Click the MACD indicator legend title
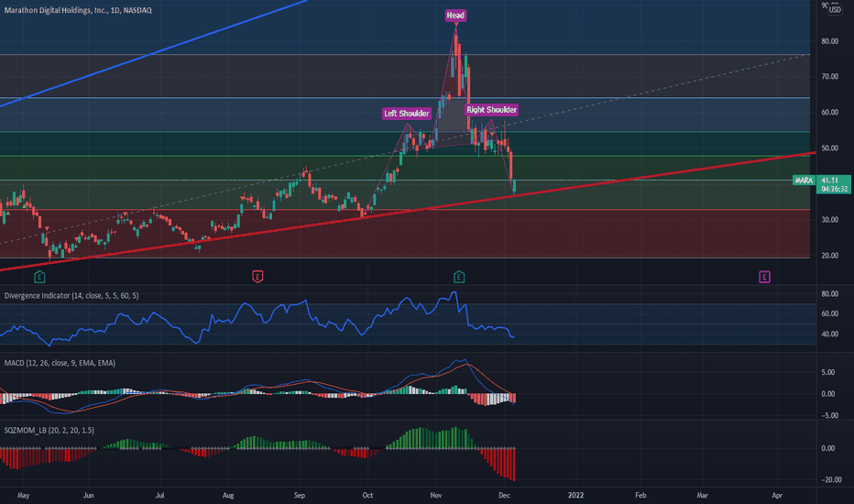This screenshot has width=854, height=504. click(60, 363)
